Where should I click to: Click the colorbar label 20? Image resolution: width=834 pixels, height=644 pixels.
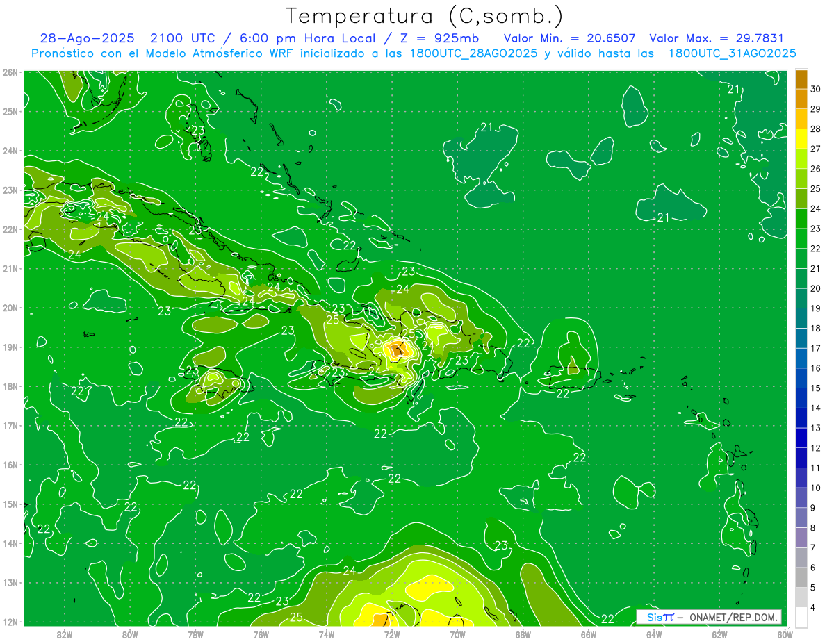[x=815, y=289]
